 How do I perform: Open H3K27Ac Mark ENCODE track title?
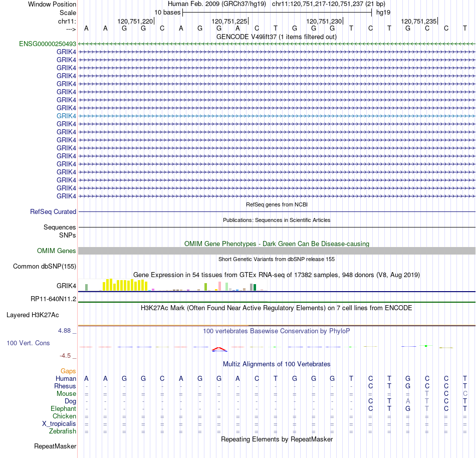[x=277, y=308]
